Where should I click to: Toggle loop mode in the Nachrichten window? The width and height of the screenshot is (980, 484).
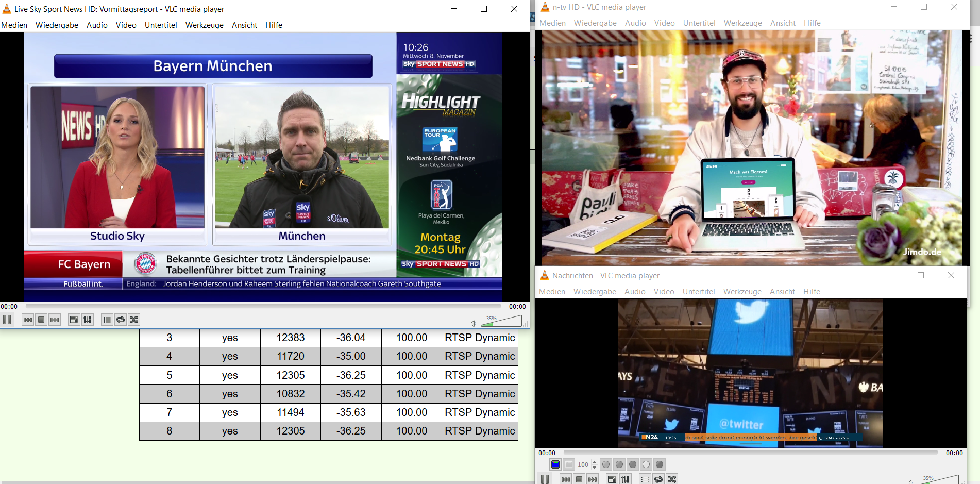coord(658,479)
